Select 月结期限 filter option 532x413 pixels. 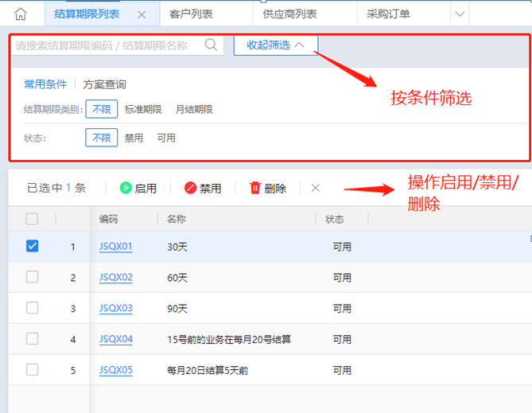[x=194, y=110]
